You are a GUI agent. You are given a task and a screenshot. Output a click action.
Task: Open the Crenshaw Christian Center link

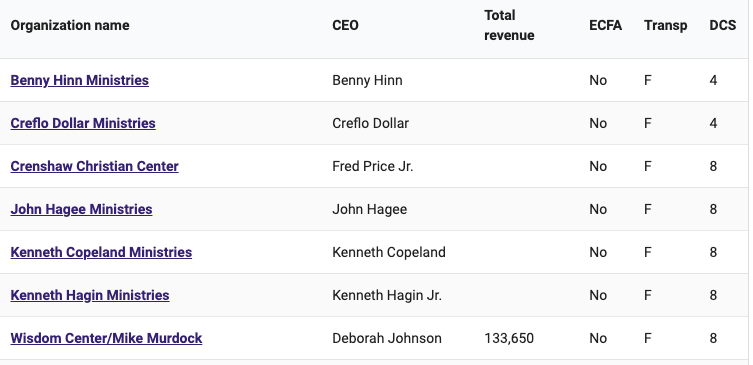tap(95, 166)
